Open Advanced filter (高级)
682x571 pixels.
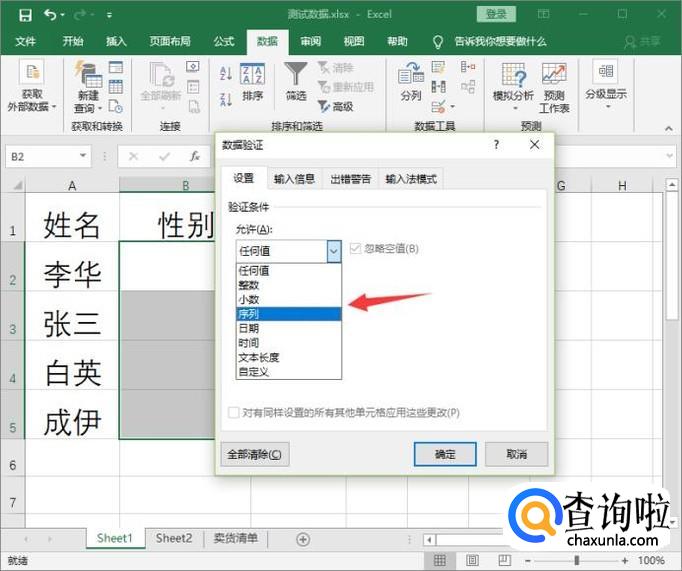coord(335,106)
